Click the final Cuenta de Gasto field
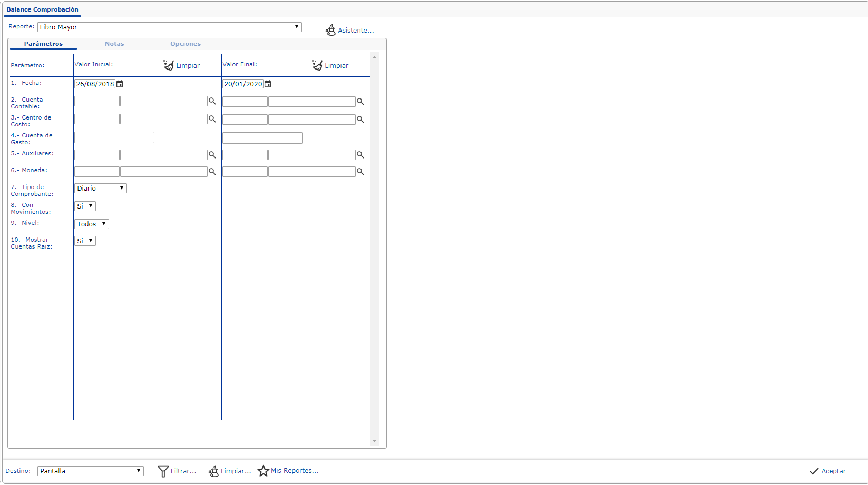Screen dimensions: 868x485 click(x=262, y=138)
